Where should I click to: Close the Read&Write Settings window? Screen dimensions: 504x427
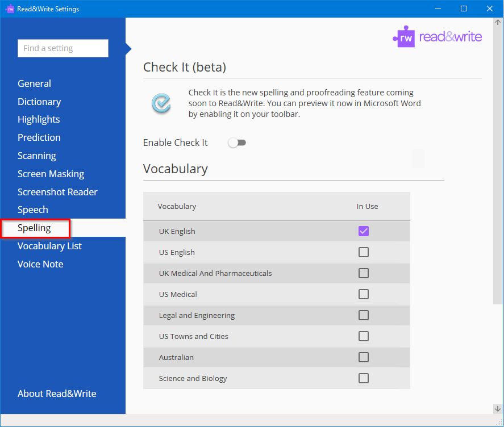tap(490, 9)
